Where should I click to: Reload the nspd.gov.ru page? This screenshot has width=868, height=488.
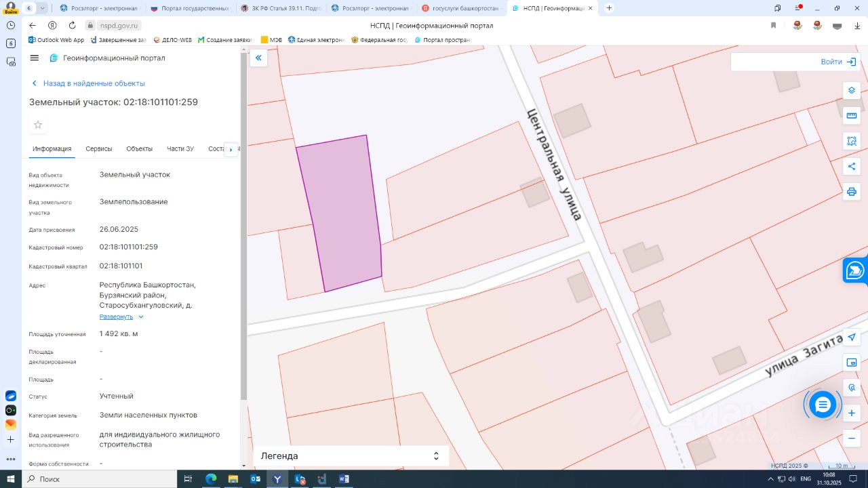tap(71, 25)
